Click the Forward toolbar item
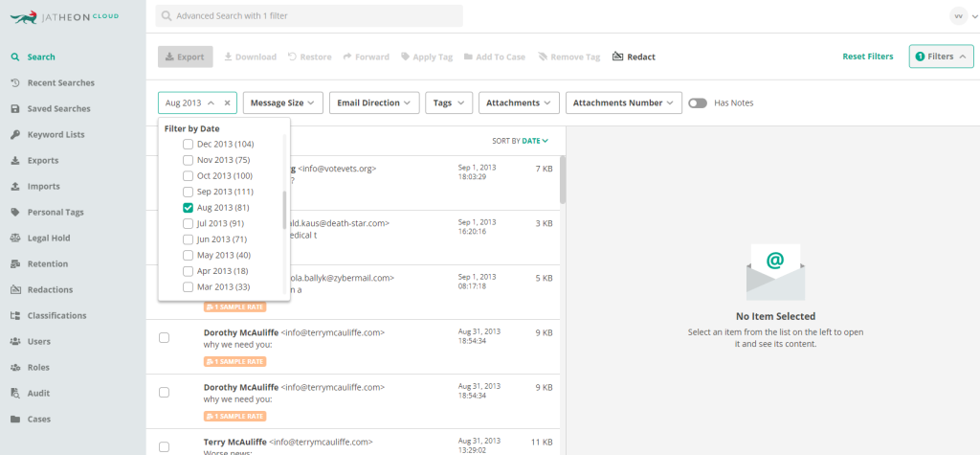 point(367,57)
